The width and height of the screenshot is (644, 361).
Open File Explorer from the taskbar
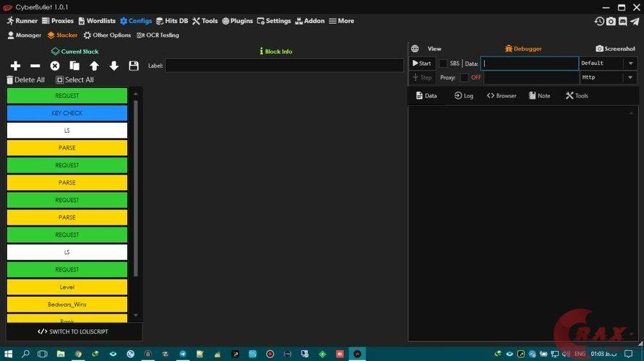tap(61, 354)
